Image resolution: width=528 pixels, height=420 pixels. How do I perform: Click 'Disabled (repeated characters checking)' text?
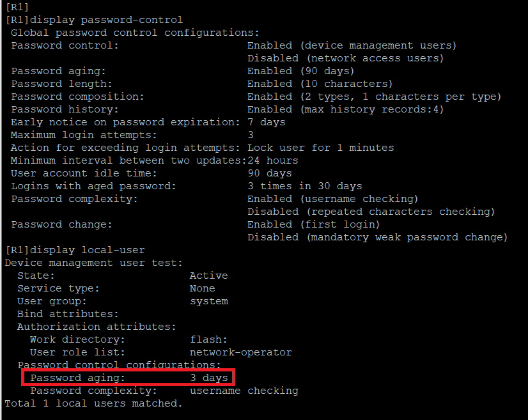point(371,212)
